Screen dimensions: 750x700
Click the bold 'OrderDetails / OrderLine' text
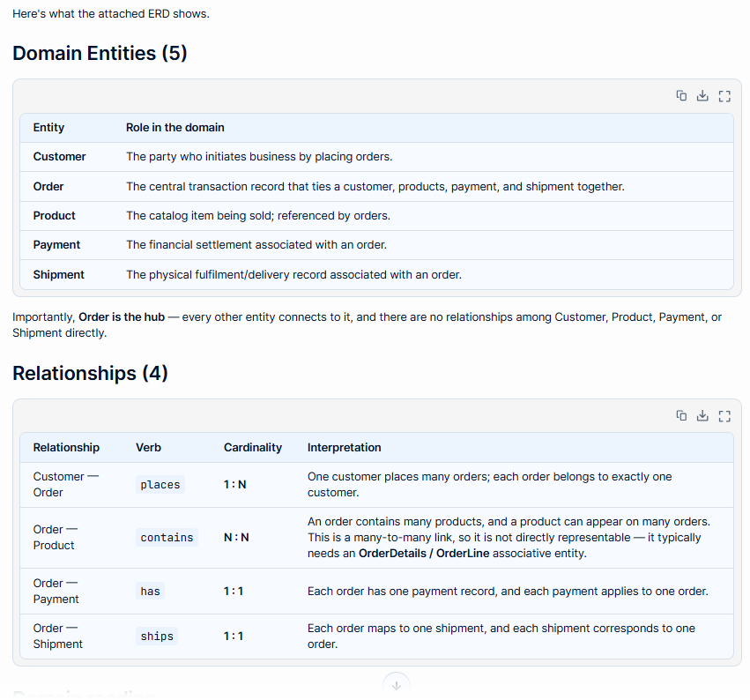pyautogui.click(x=424, y=553)
